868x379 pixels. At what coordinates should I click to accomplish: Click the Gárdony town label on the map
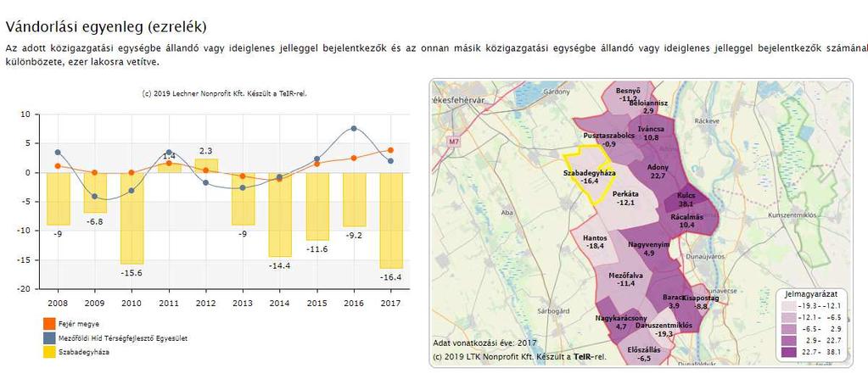click(x=557, y=90)
